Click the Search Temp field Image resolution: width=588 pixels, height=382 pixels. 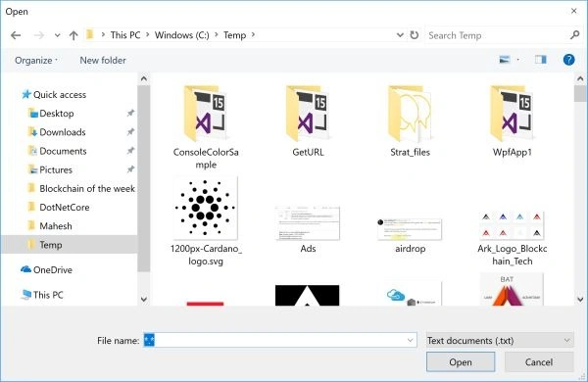coord(497,35)
